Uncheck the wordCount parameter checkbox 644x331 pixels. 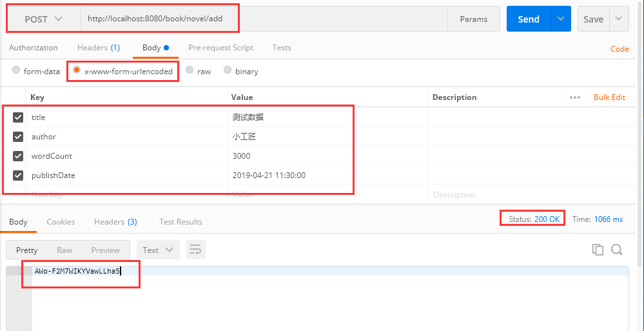tap(18, 156)
